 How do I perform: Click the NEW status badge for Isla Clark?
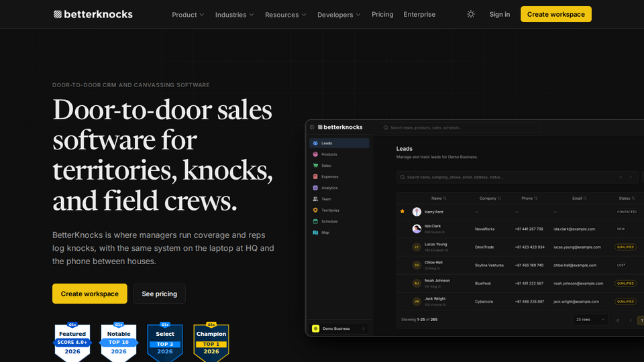click(x=621, y=229)
